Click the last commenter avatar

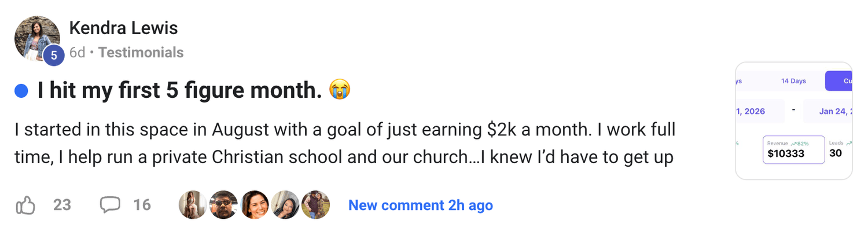315,205
